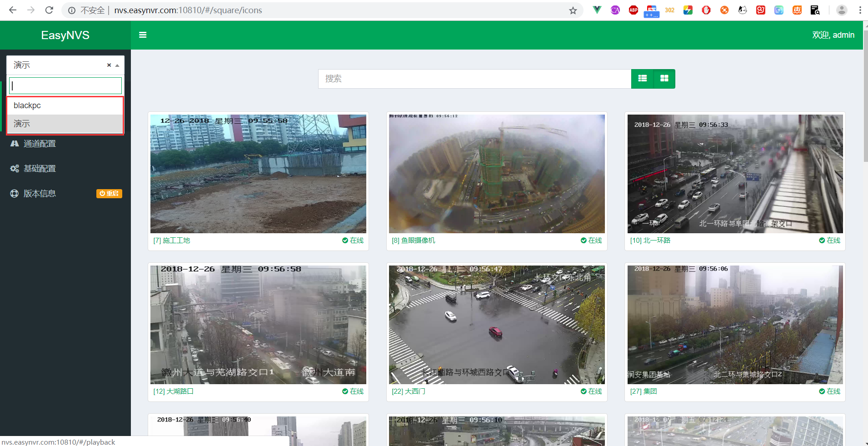Screen dimensions: 868x446
Task: Click 在线 status of 北一环路
Action: pos(829,241)
